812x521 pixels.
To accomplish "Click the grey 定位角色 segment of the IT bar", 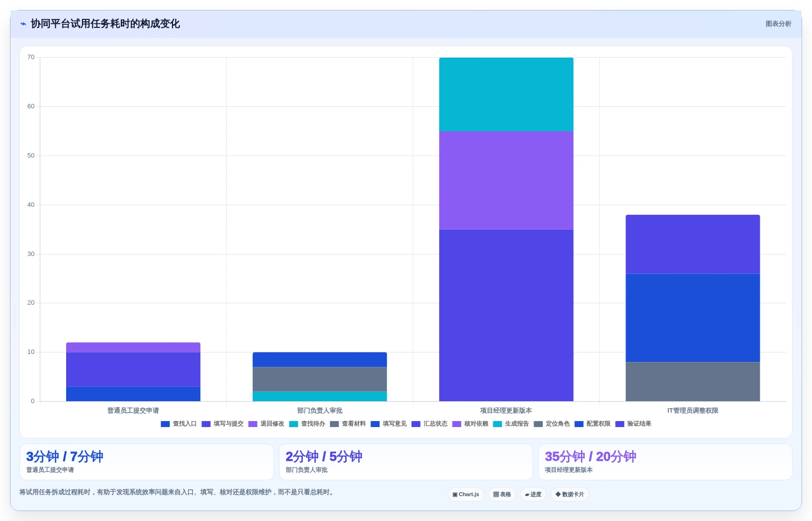I will click(693, 381).
